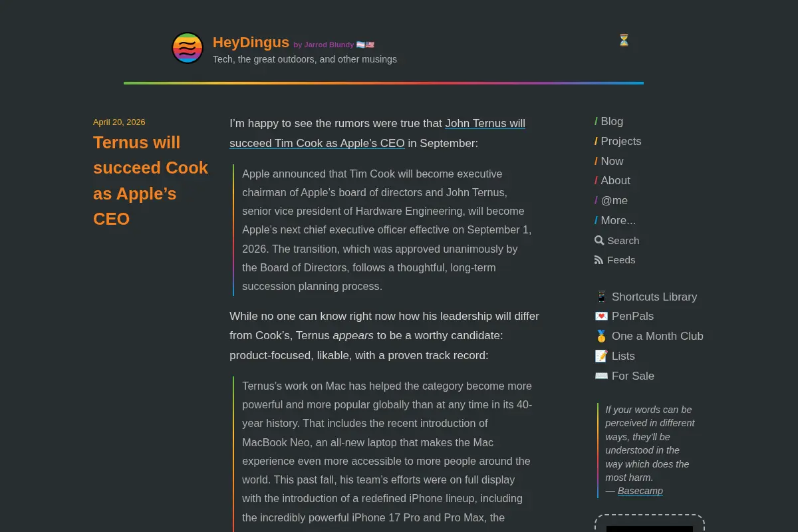Click the HeyDingus site title

tap(251, 43)
